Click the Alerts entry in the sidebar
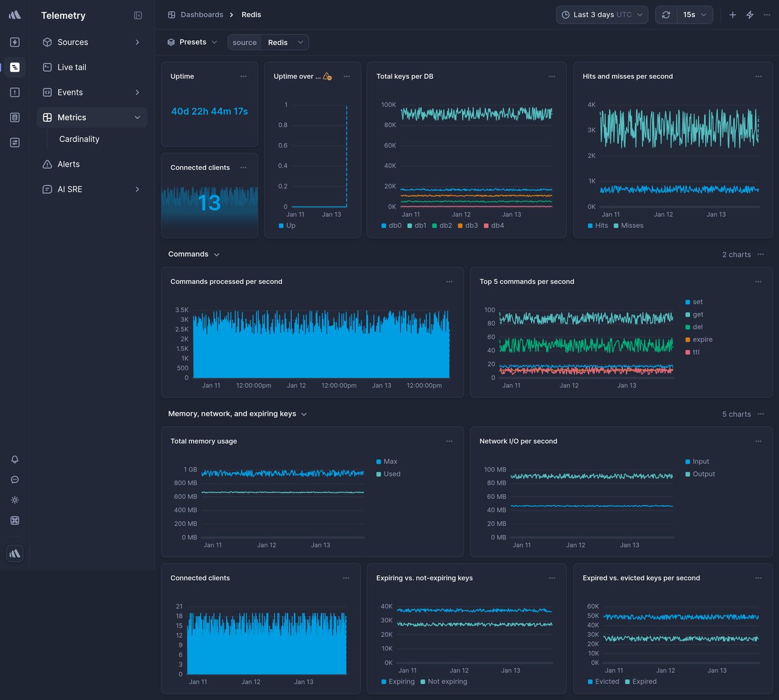779x700 pixels. click(68, 164)
